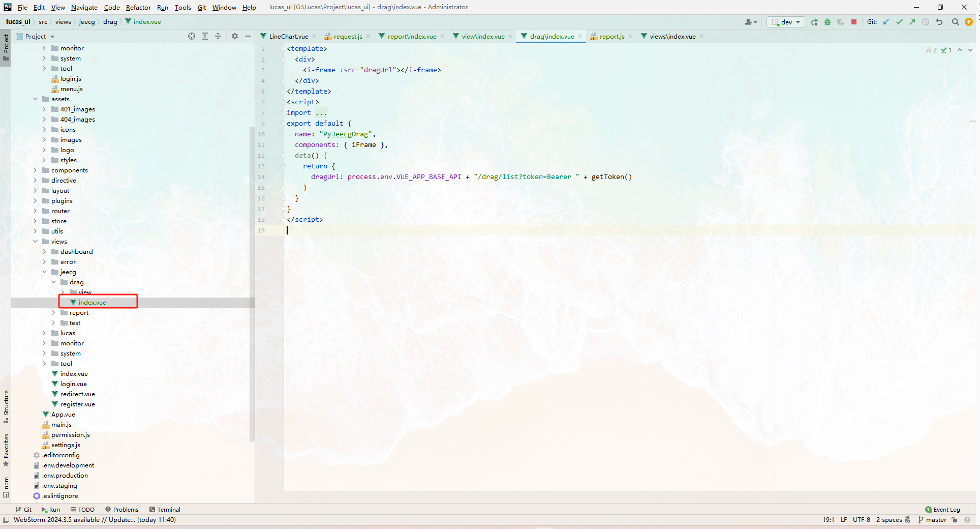The image size is (980, 529).
Task: Open the Tools menu
Action: click(182, 7)
